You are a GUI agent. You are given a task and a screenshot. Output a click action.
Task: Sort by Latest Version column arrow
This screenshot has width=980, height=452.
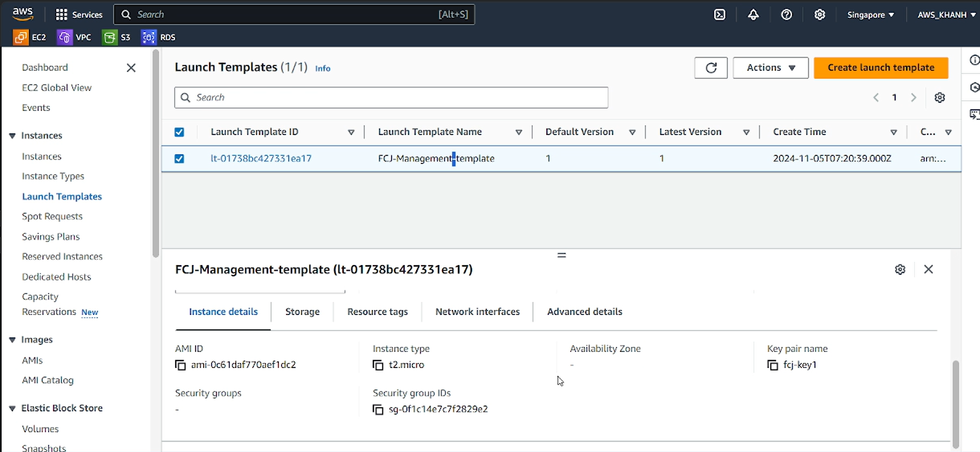(x=746, y=132)
